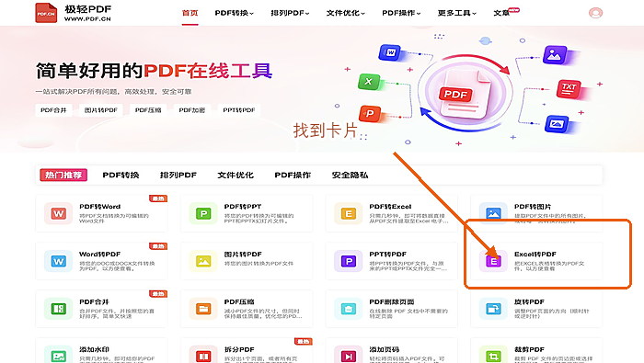Open the PDF转PPT tool title
Viewport: 644px width, 363px height.
(243, 207)
